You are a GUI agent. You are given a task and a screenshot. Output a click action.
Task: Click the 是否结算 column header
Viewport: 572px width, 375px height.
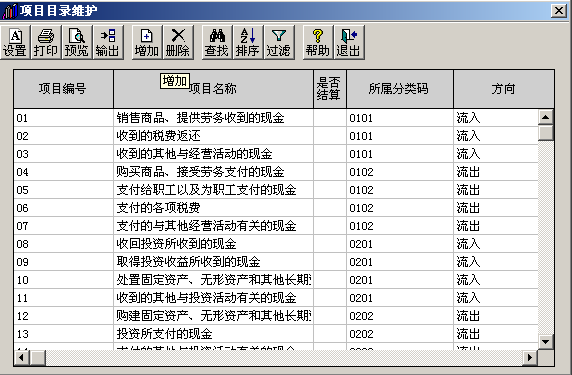tap(330, 89)
